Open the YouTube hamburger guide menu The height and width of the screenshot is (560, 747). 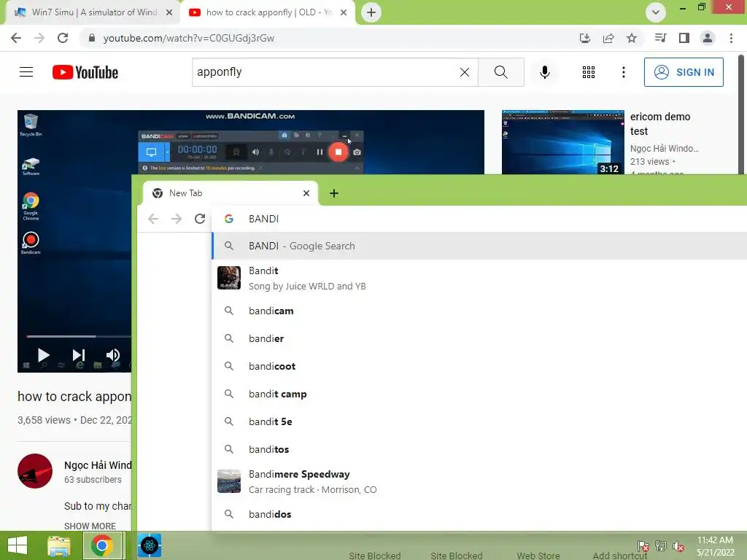coord(26,72)
